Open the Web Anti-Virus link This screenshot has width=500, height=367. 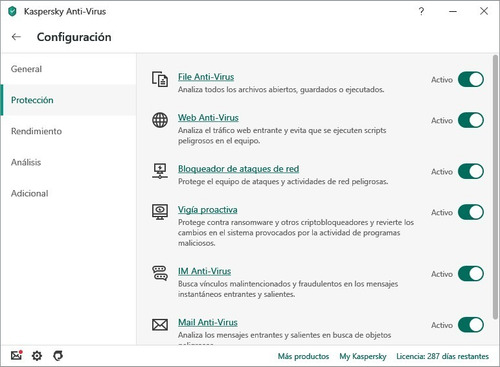pos(208,118)
